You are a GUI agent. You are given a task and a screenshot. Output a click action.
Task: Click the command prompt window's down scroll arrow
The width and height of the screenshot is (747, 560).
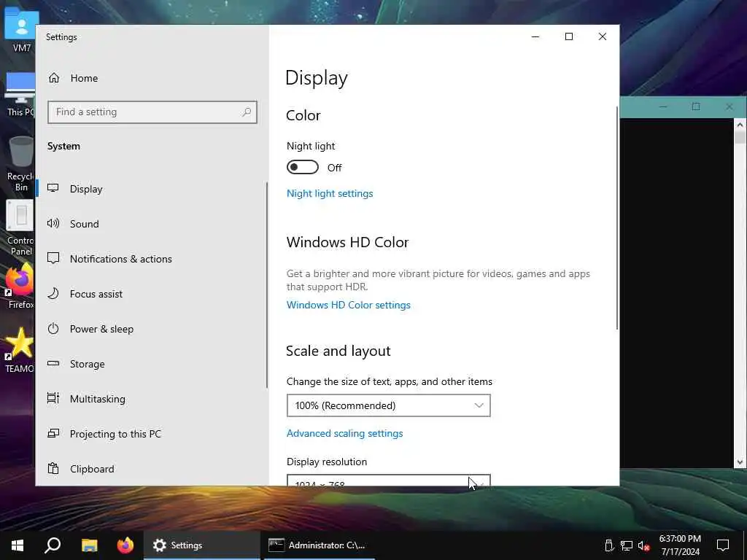[740, 462]
